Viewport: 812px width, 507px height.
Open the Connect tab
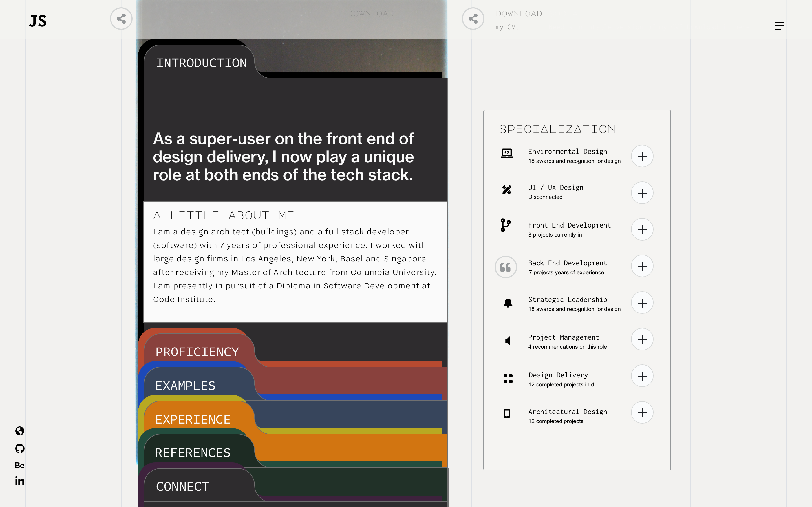click(x=182, y=486)
